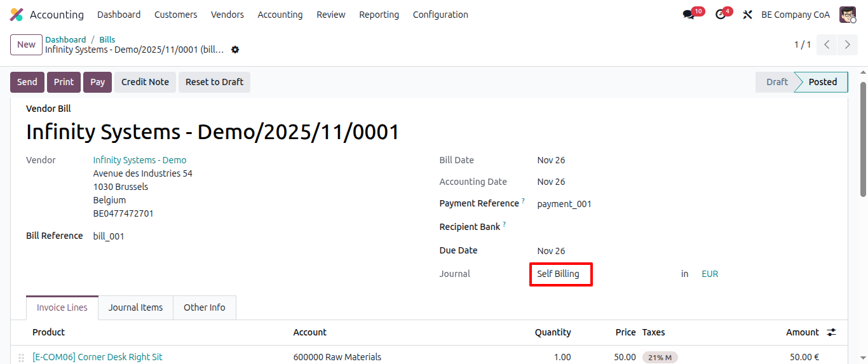The image size is (868, 364).
Task: Click the bill title Infinity Systems - Demo/2025/11/0001
Action: 213,132
